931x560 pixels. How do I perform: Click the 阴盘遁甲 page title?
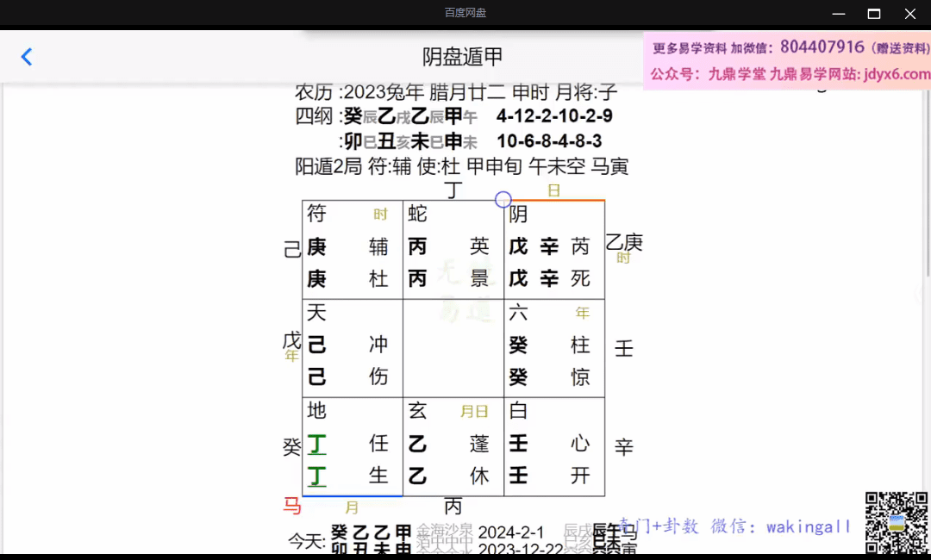click(x=463, y=57)
